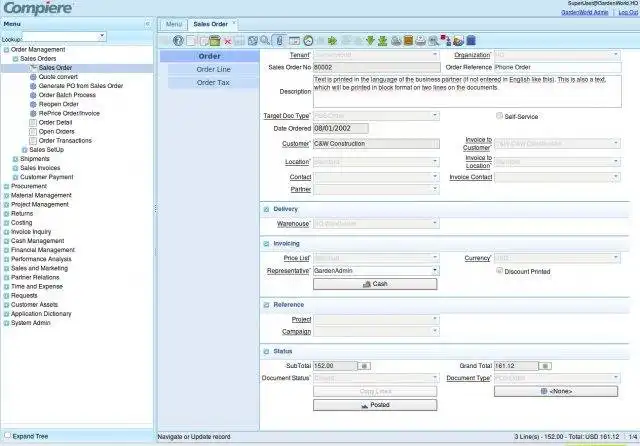Click the Copy record toolbar icon
640x446 pixels.
[203, 40]
